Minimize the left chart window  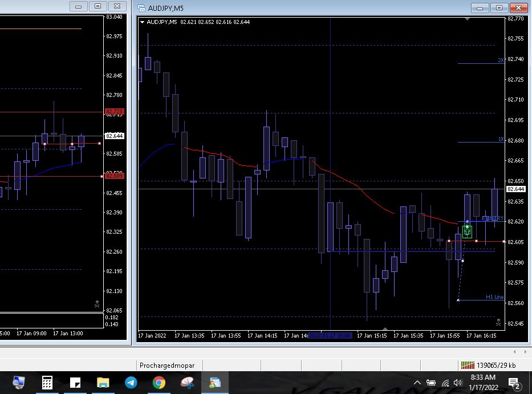click(x=78, y=6)
